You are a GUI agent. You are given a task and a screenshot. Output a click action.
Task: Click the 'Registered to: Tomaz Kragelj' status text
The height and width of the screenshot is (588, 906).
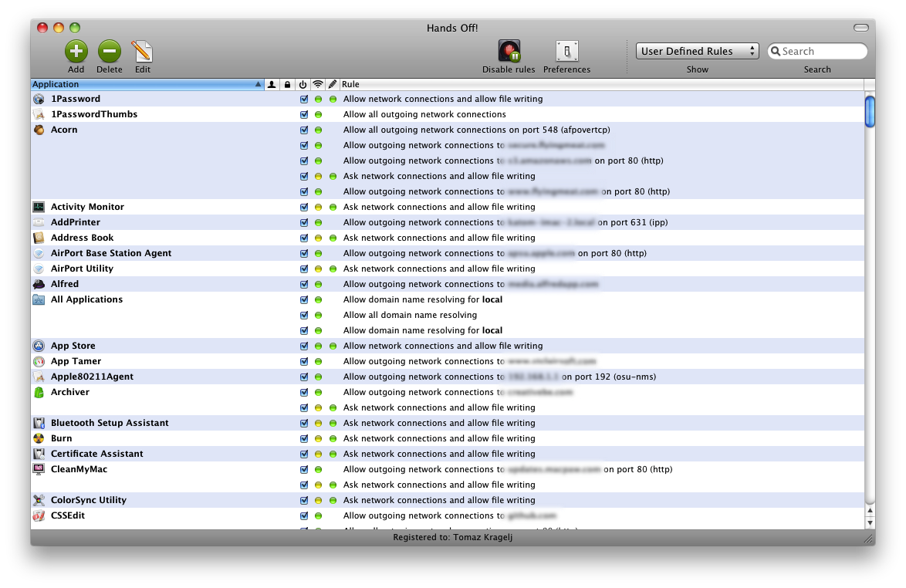click(452, 537)
